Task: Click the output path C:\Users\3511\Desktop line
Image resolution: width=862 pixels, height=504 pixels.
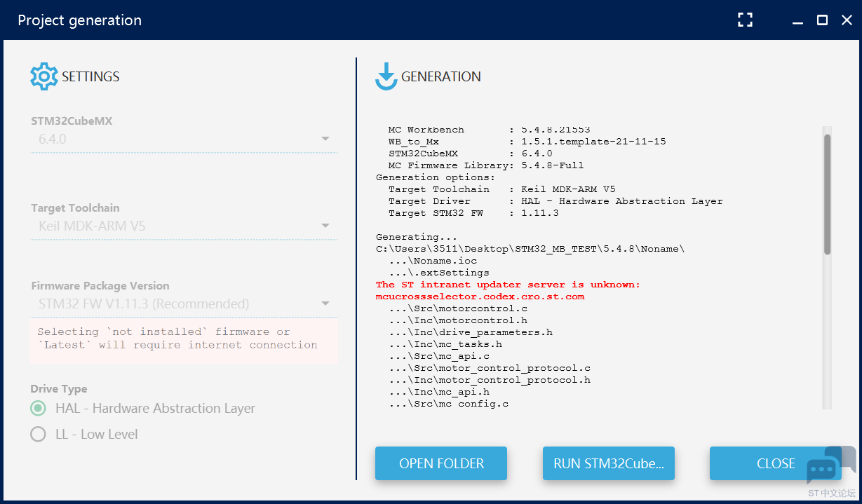Action: (530, 249)
